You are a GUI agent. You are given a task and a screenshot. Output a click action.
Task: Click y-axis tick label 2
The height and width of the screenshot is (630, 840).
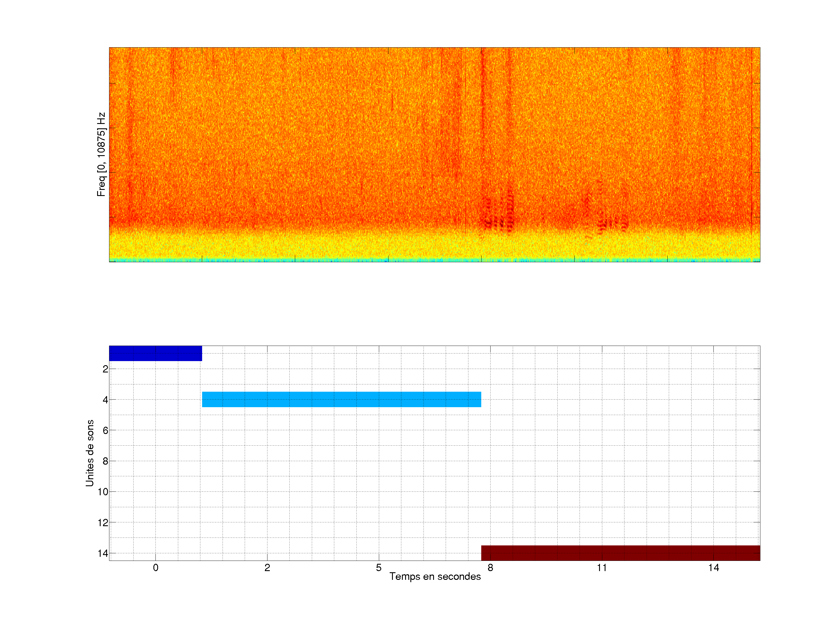coord(105,369)
